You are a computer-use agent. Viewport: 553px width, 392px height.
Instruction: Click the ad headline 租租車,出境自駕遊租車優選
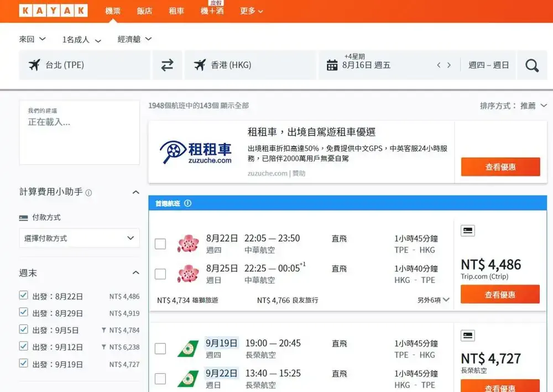[311, 132]
